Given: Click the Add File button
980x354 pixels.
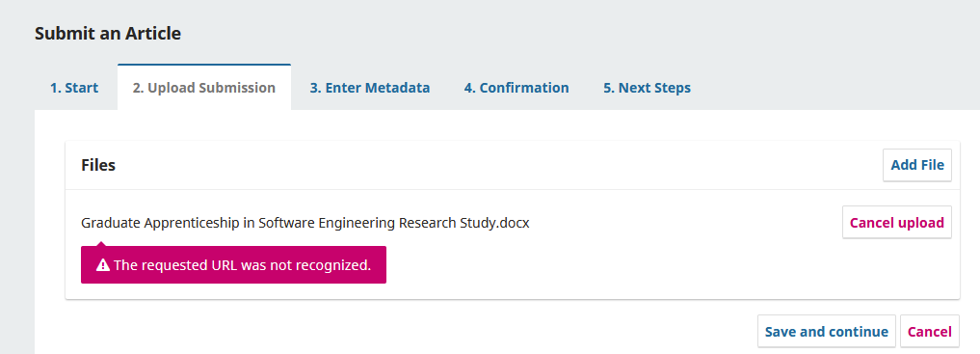Looking at the screenshot, I should click(916, 165).
